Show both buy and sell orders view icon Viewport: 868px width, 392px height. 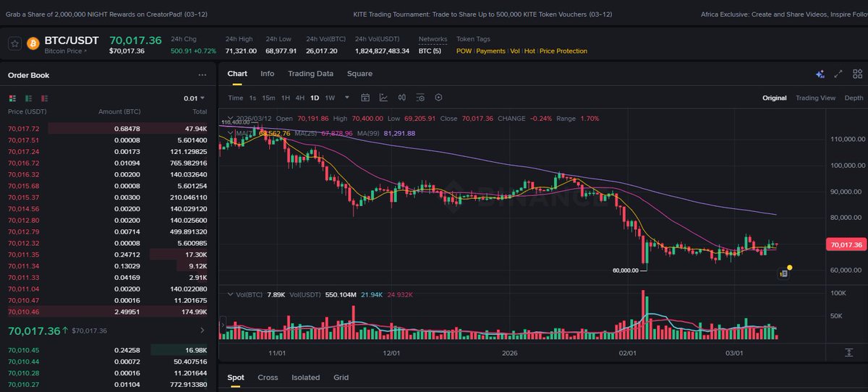click(12, 98)
